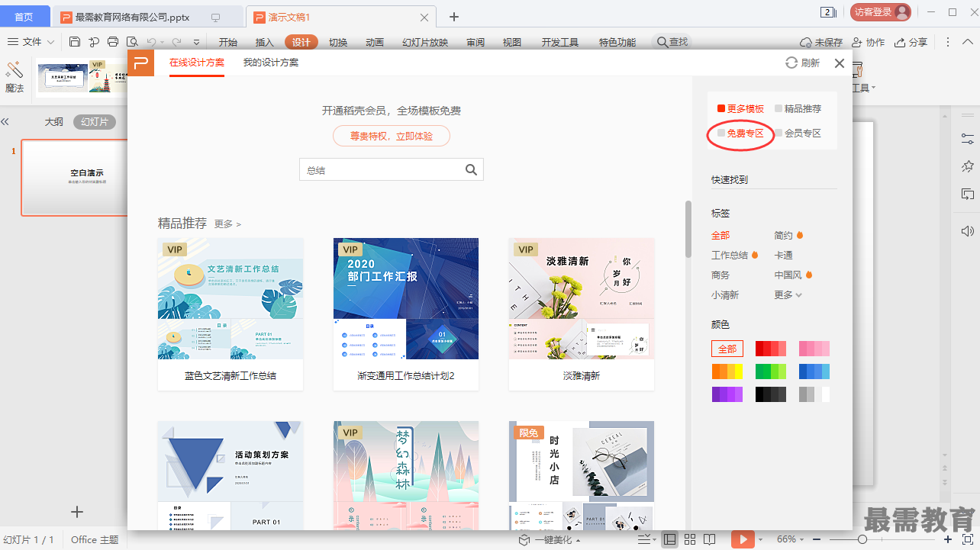
Task: Open quick access toolbar customize dropdown
Action: (x=197, y=42)
